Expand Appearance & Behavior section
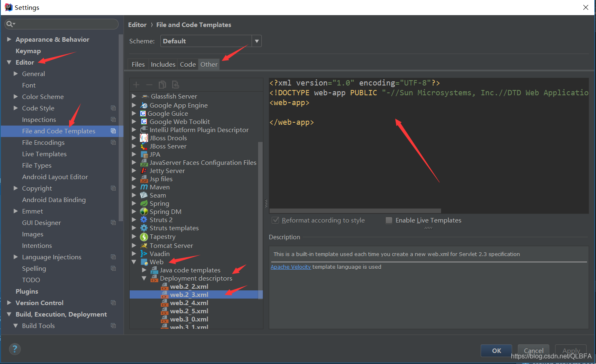The width and height of the screenshot is (596, 364). click(9, 39)
